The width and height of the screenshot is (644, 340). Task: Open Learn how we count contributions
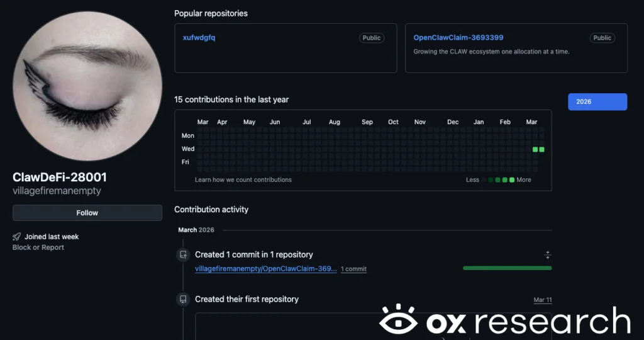tap(243, 179)
